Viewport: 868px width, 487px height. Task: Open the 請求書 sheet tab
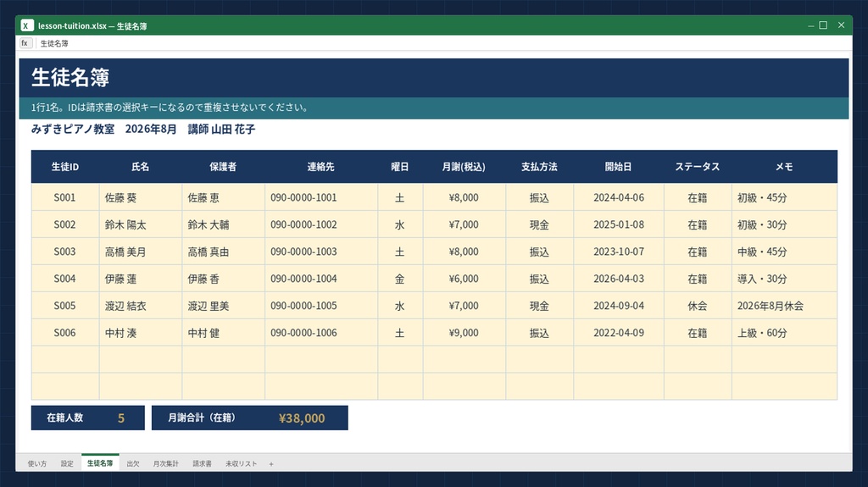(x=202, y=464)
